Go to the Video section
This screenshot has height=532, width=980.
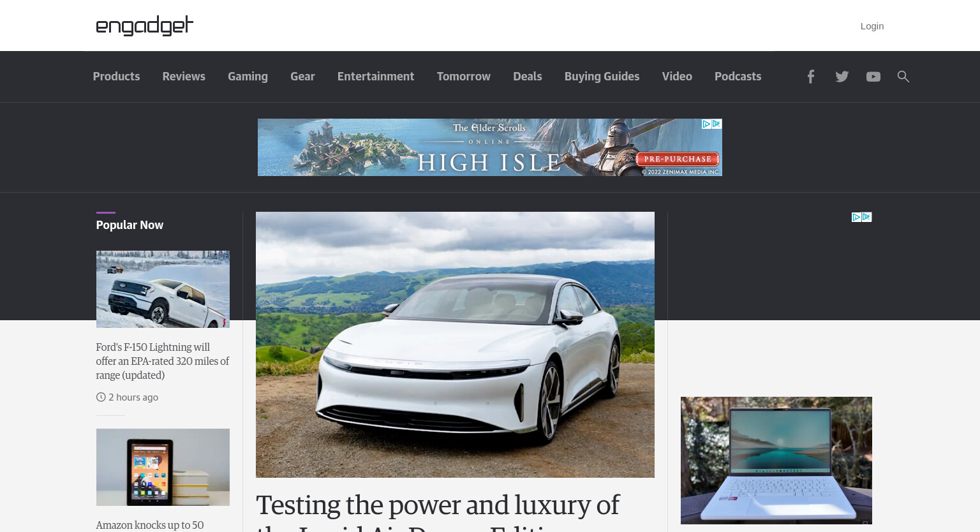(x=677, y=77)
